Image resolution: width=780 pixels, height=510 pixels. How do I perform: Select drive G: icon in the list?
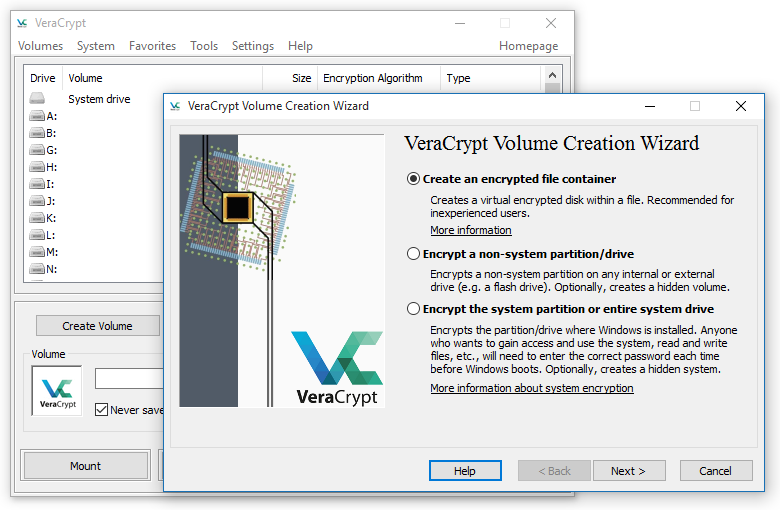[x=37, y=150]
